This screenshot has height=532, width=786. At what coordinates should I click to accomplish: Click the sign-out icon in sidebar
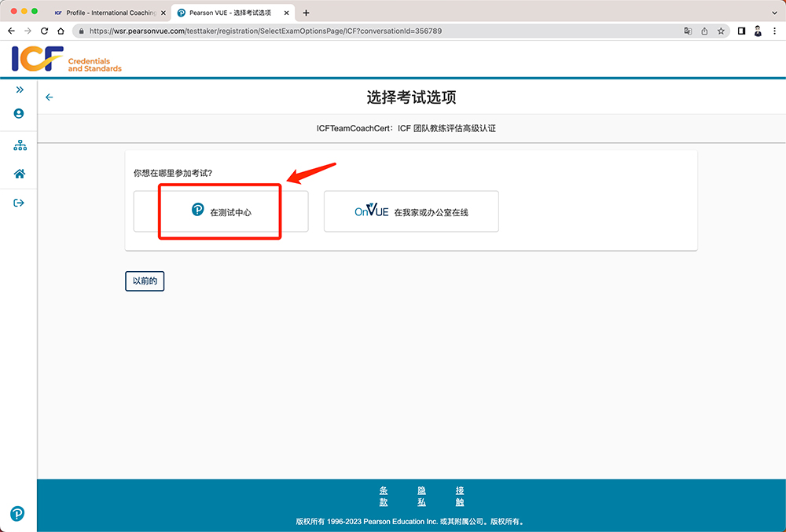[x=20, y=203]
